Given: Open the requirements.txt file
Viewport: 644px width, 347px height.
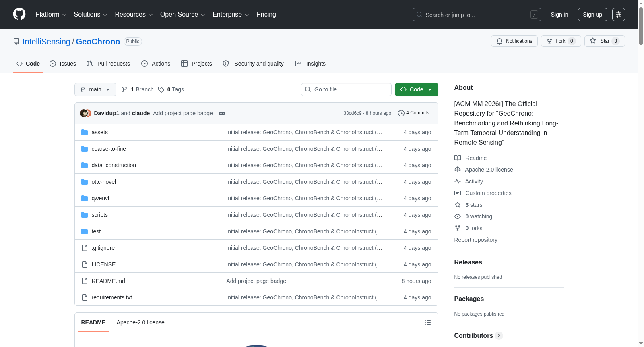Looking at the screenshot, I should pyautogui.click(x=111, y=297).
